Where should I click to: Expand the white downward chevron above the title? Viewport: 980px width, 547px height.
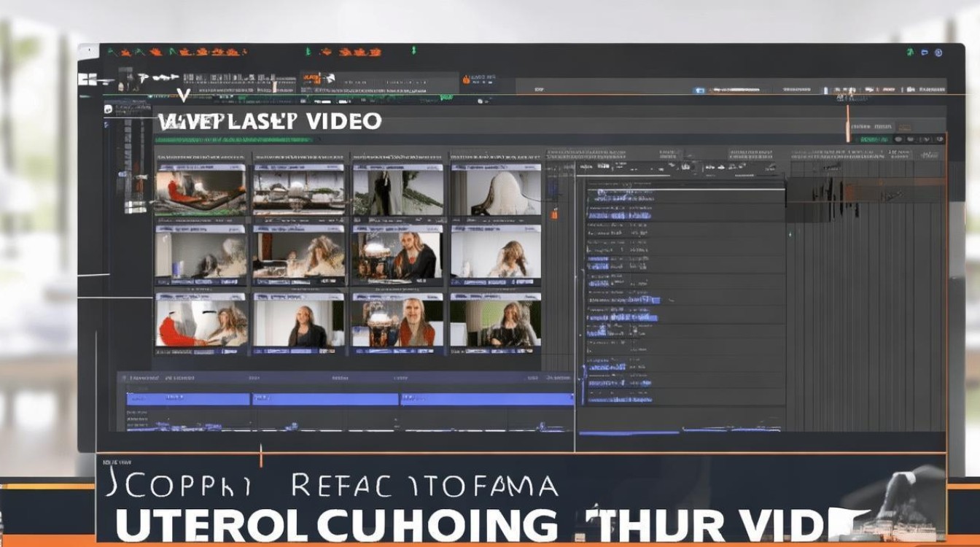(x=184, y=95)
